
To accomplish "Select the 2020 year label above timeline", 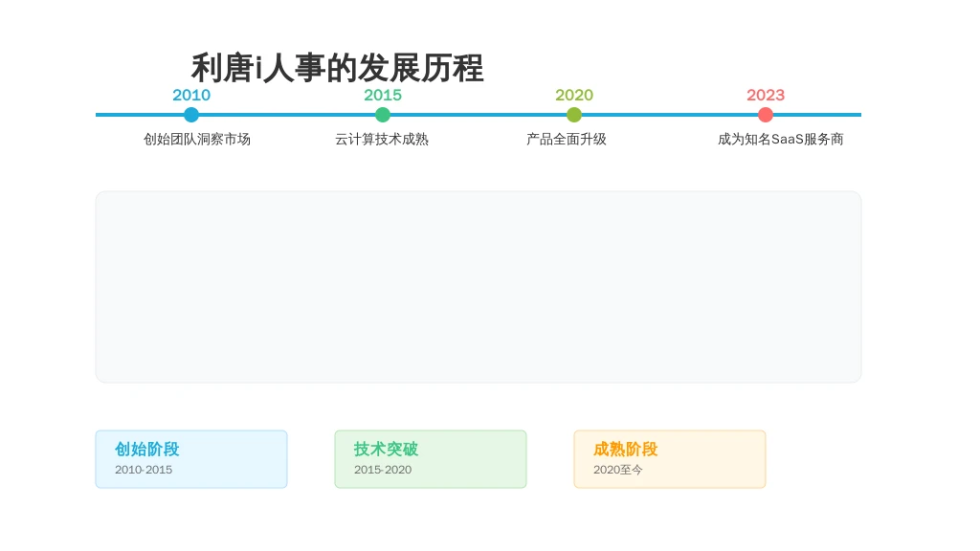I will tap(574, 95).
